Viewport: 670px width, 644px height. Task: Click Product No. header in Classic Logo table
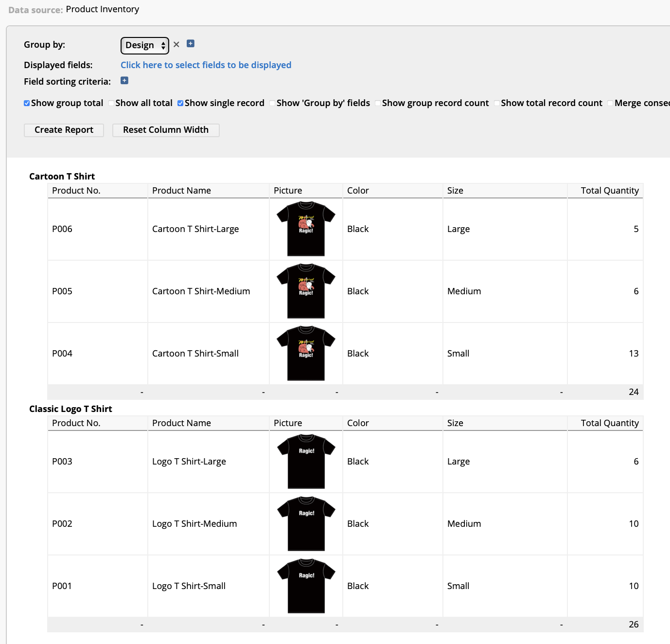76,423
